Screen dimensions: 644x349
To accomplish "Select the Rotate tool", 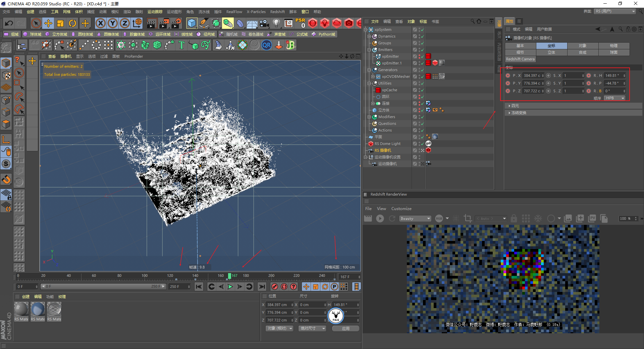I will [x=72, y=23].
